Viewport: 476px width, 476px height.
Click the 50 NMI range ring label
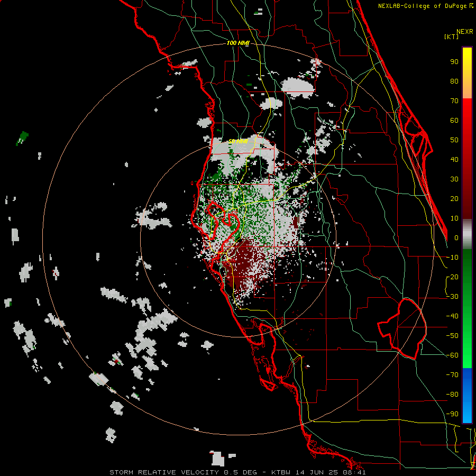click(238, 141)
